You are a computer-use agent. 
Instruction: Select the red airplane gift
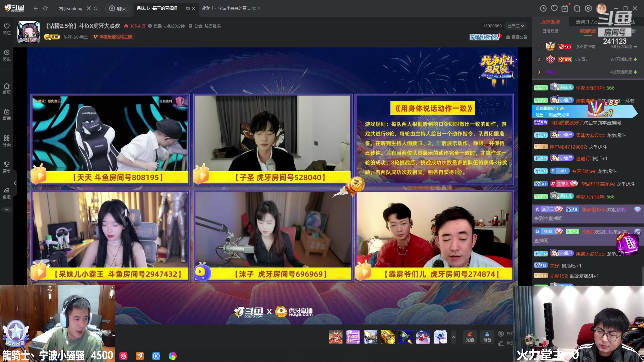423,337
